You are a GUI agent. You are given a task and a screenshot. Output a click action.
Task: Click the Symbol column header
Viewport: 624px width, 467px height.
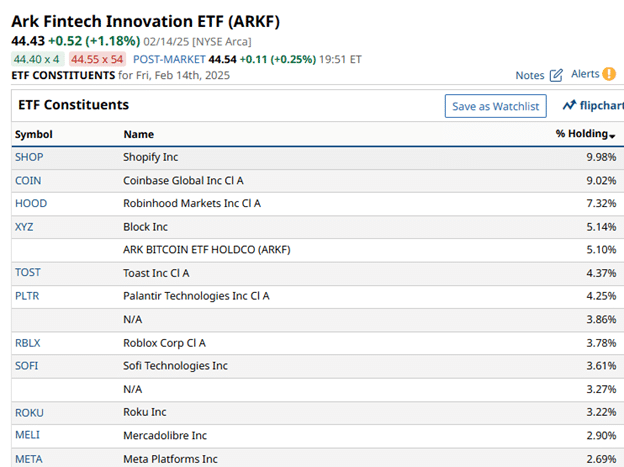[34, 134]
